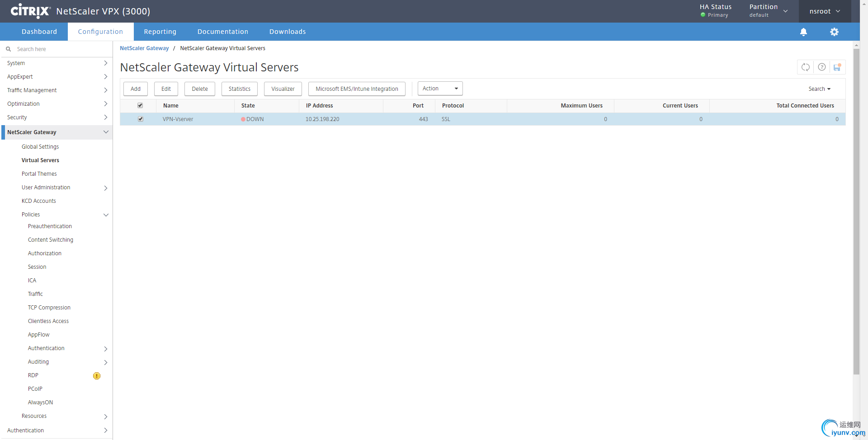Open AlwaysON policies
The height and width of the screenshot is (440, 868).
[40, 403]
